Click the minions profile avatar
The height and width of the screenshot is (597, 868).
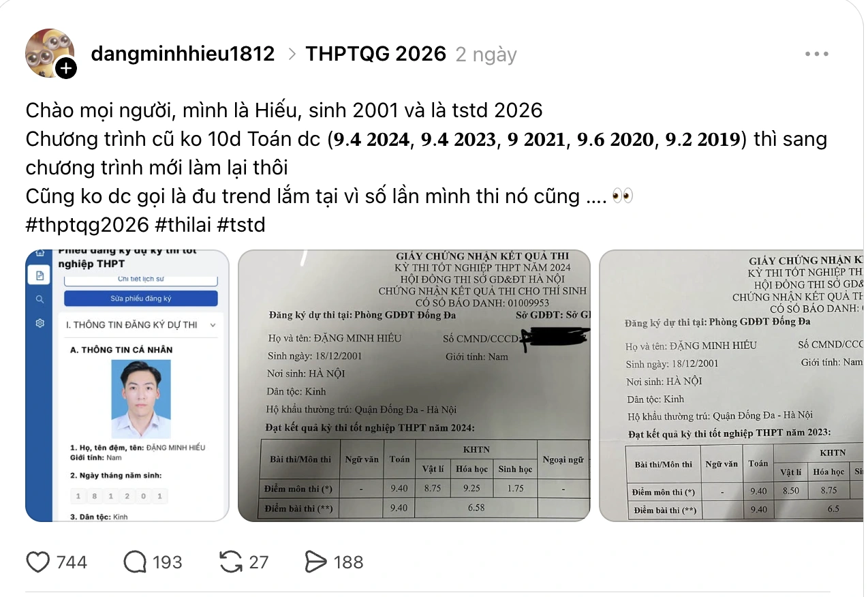pyautogui.click(x=50, y=53)
